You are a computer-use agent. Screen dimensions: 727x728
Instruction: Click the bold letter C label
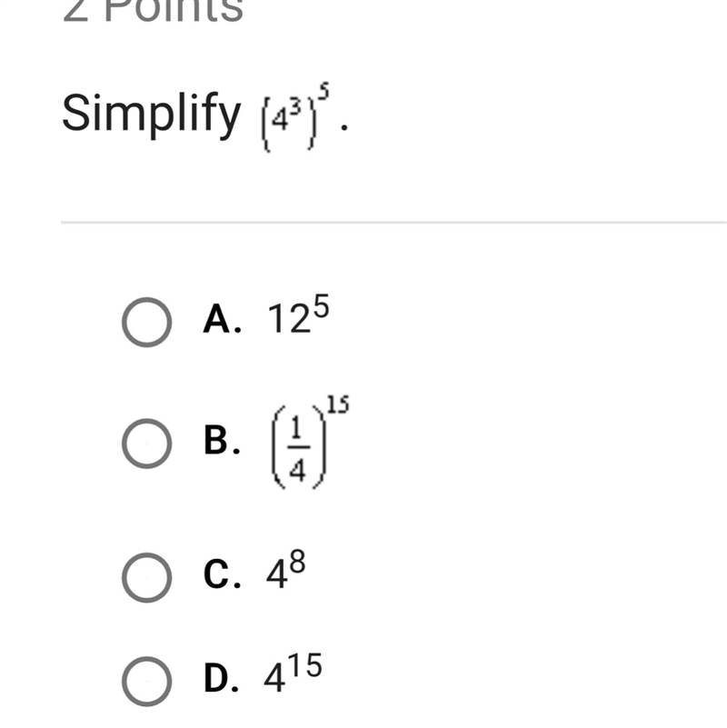click(x=222, y=574)
